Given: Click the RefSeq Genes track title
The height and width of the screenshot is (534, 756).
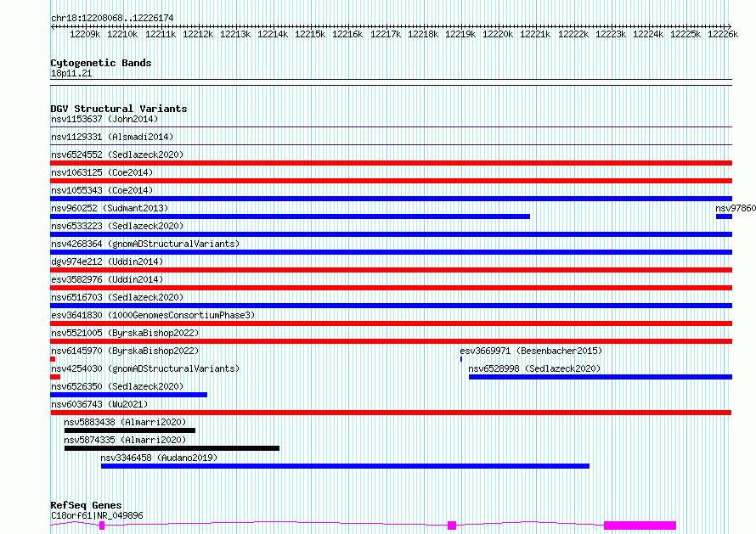Looking at the screenshot, I should point(86,506).
